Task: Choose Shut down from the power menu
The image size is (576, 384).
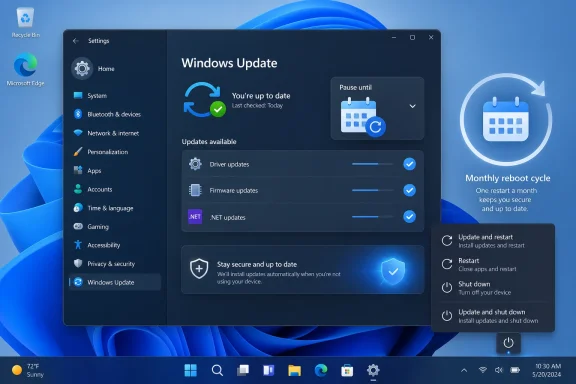Action: point(492,288)
